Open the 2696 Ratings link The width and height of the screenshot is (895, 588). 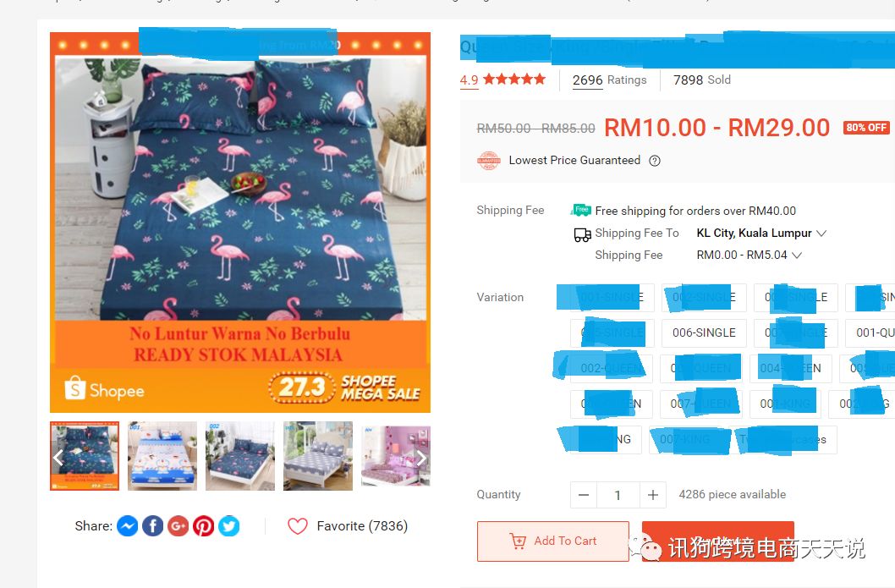tap(610, 80)
